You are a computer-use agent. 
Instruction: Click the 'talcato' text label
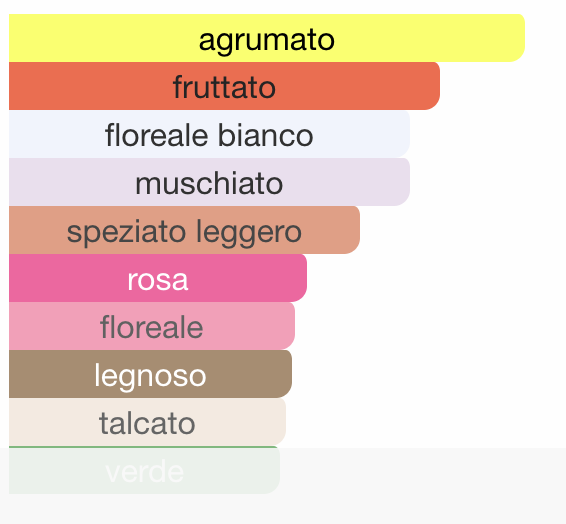147,423
